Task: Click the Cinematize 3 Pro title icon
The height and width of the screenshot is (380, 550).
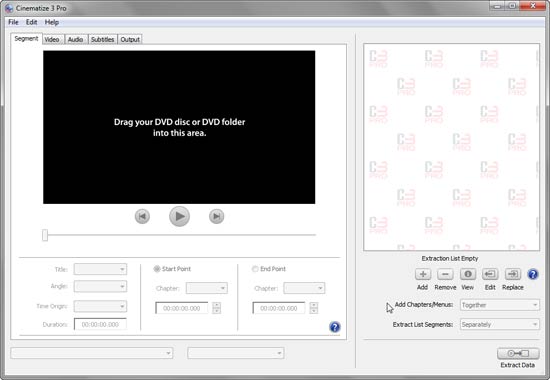Action: pyautogui.click(x=9, y=8)
